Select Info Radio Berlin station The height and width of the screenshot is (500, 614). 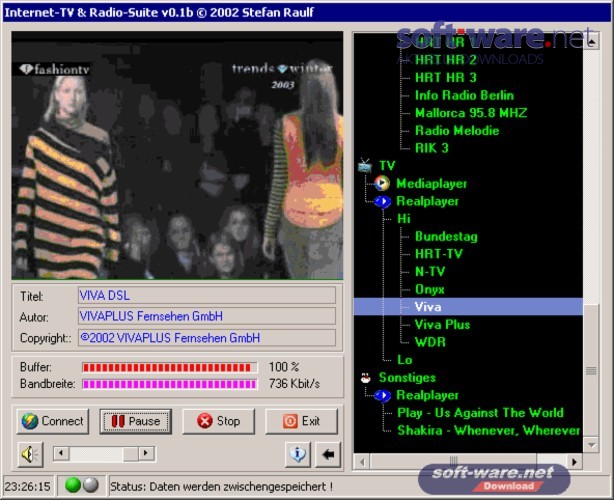click(x=464, y=95)
